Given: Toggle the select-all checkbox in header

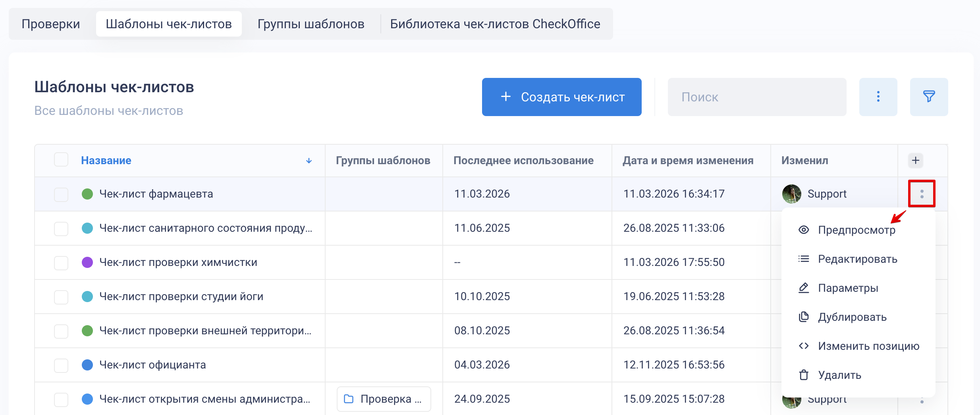Looking at the screenshot, I should 61,160.
